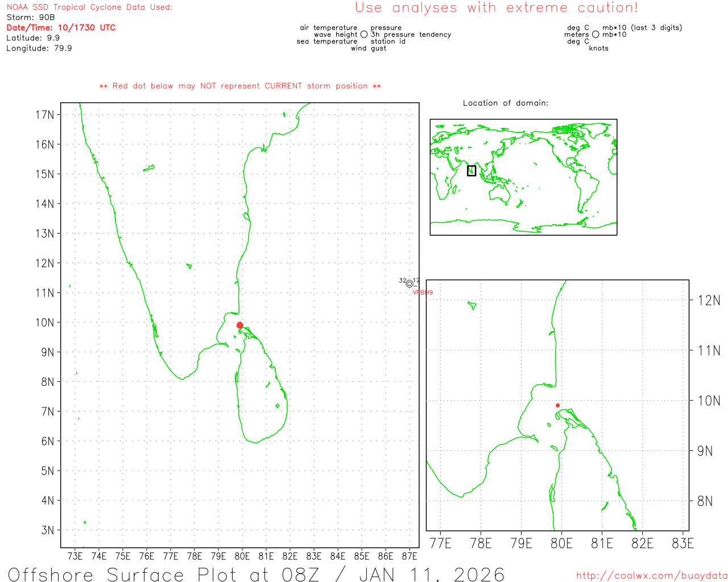Select the 'Use analyses with extreme caution!' heading
The height and width of the screenshot is (582, 728).
(x=496, y=8)
